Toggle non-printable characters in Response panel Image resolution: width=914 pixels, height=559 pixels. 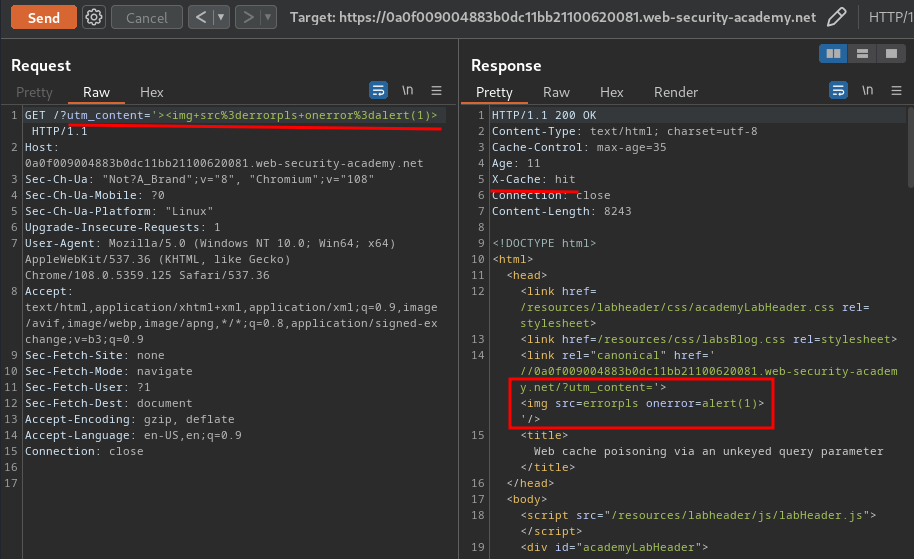click(x=867, y=90)
